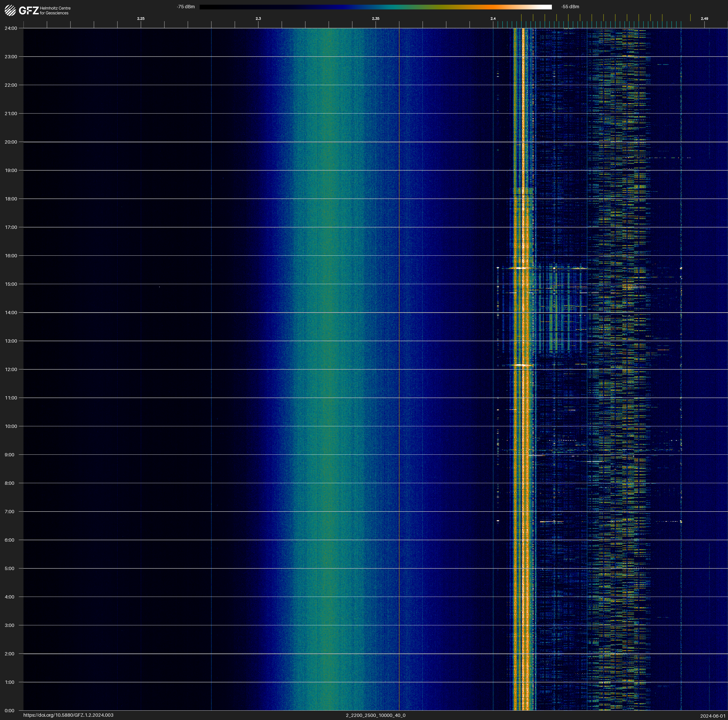Select the 2.35 frequency axis label

point(375,19)
